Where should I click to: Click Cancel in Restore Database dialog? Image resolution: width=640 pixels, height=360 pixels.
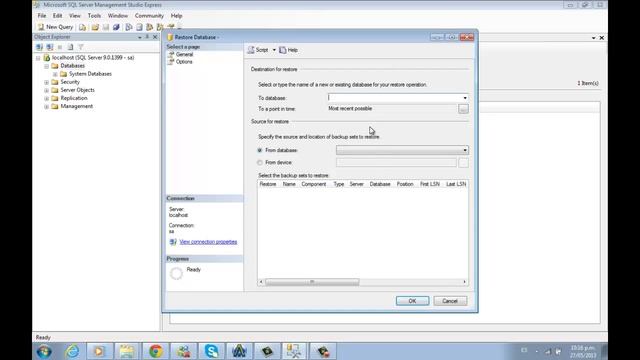click(x=450, y=301)
